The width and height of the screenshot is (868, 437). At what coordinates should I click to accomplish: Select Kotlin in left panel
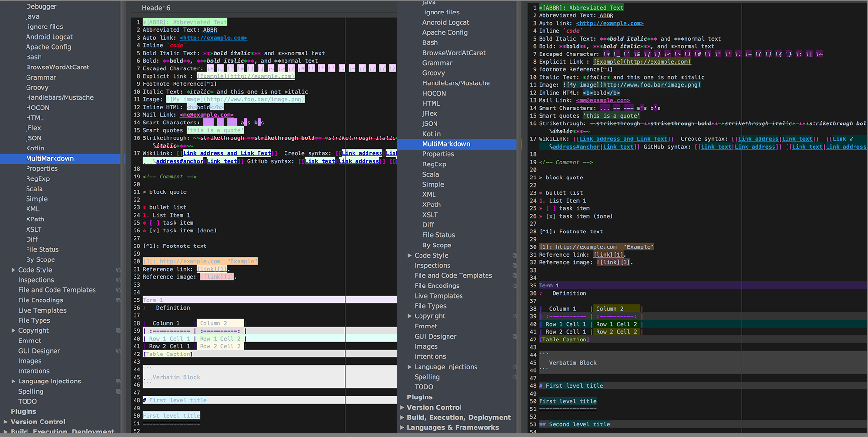point(35,149)
